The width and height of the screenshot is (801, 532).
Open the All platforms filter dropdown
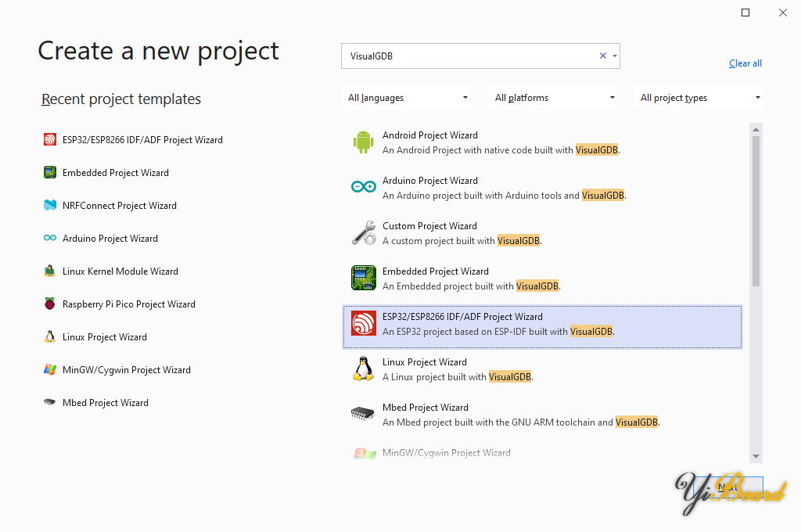[x=553, y=98]
